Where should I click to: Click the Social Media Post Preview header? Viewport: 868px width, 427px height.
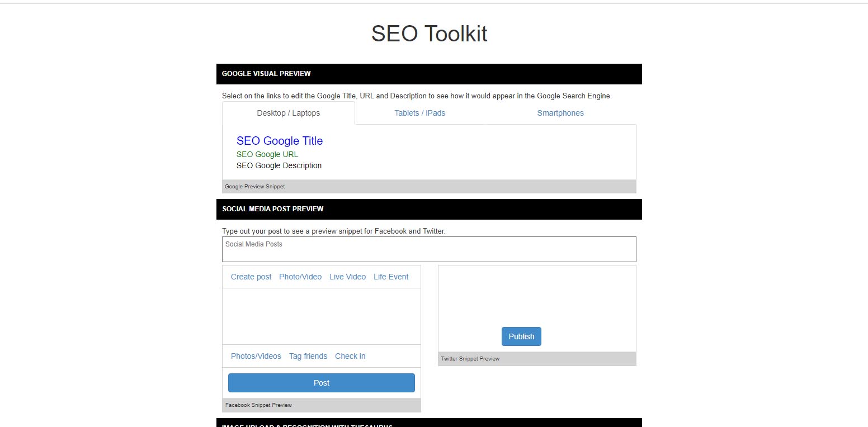428,209
